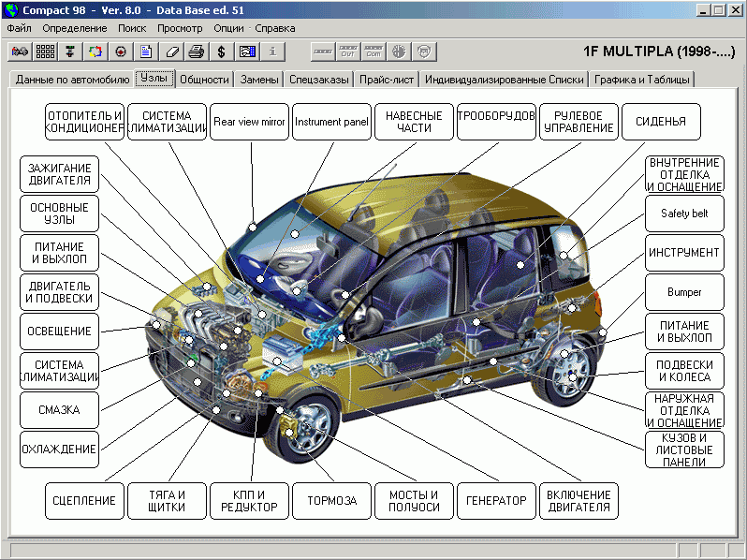
Task: Click the ВНУТРЕННИЕ ОТДЕЛКА И ОСНАЩЕНИЕ button
Action: click(x=684, y=174)
